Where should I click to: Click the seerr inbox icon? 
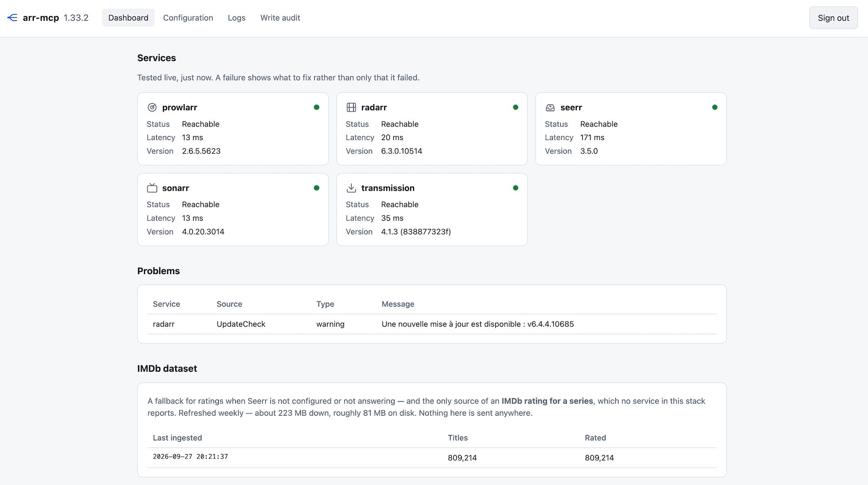click(550, 108)
